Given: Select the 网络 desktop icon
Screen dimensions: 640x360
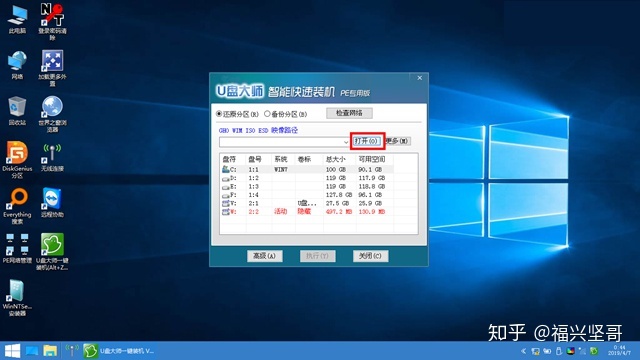Looking at the screenshot, I should [17, 65].
